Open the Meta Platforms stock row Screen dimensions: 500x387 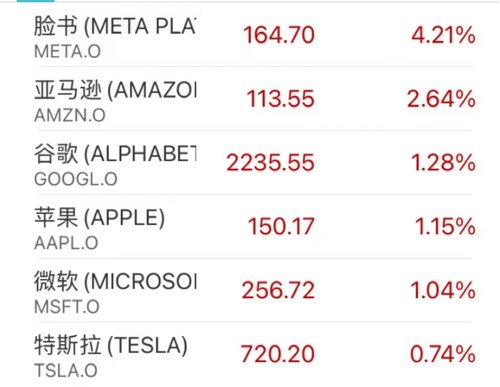tap(253, 35)
